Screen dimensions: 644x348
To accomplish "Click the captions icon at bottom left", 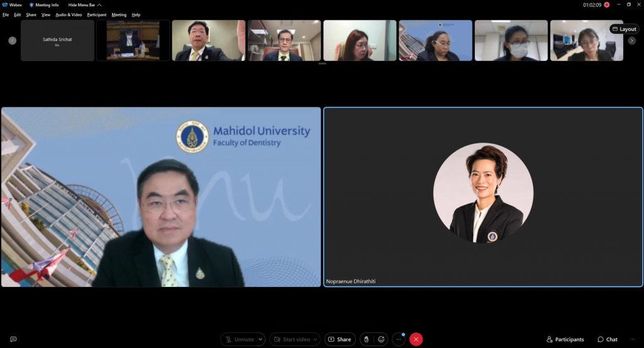I will (x=13, y=339).
